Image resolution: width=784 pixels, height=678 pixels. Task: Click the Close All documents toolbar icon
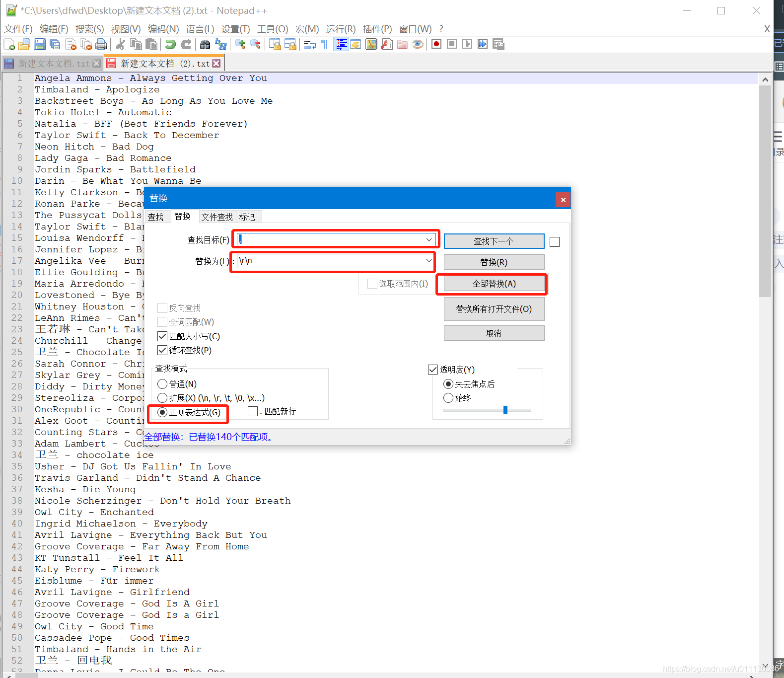(x=86, y=44)
